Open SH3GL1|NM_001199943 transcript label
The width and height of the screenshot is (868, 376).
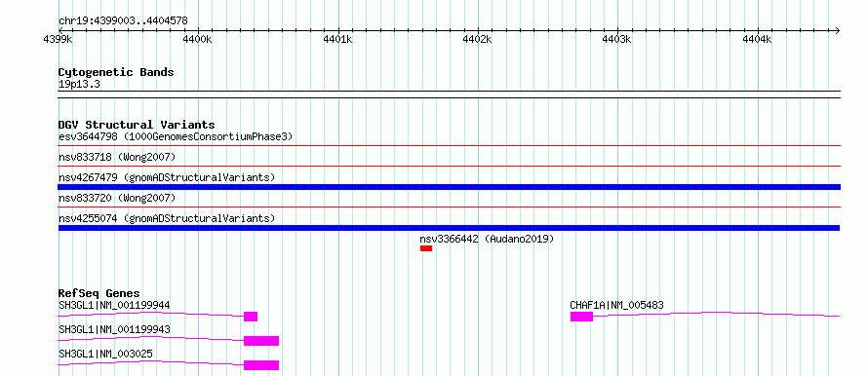point(114,329)
